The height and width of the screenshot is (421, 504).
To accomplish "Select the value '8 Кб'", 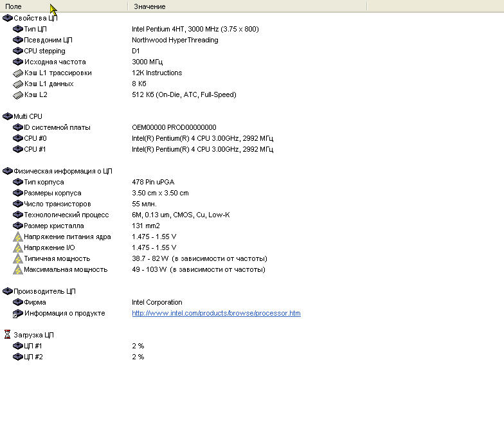I will (x=139, y=84).
